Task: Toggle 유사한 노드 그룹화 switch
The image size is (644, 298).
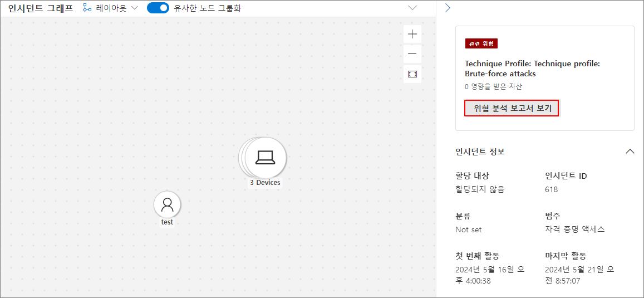Action: 158,8
